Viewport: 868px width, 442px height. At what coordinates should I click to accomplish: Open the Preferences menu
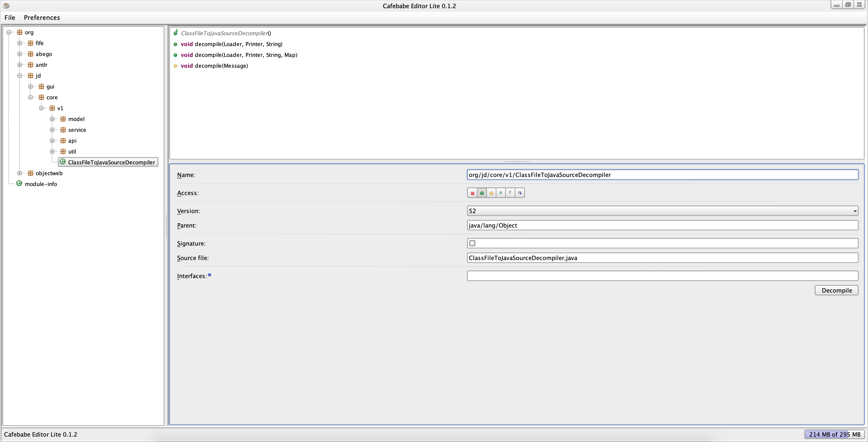[42, 18]
